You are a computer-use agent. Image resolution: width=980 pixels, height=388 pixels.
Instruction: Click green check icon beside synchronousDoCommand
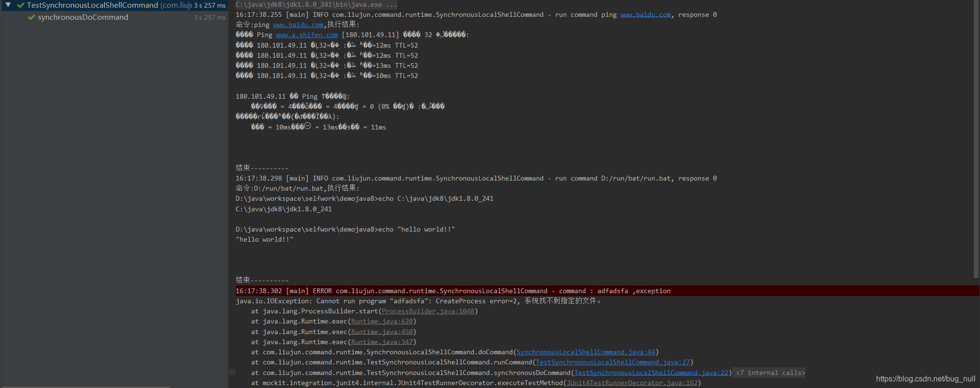pos(31,17)
